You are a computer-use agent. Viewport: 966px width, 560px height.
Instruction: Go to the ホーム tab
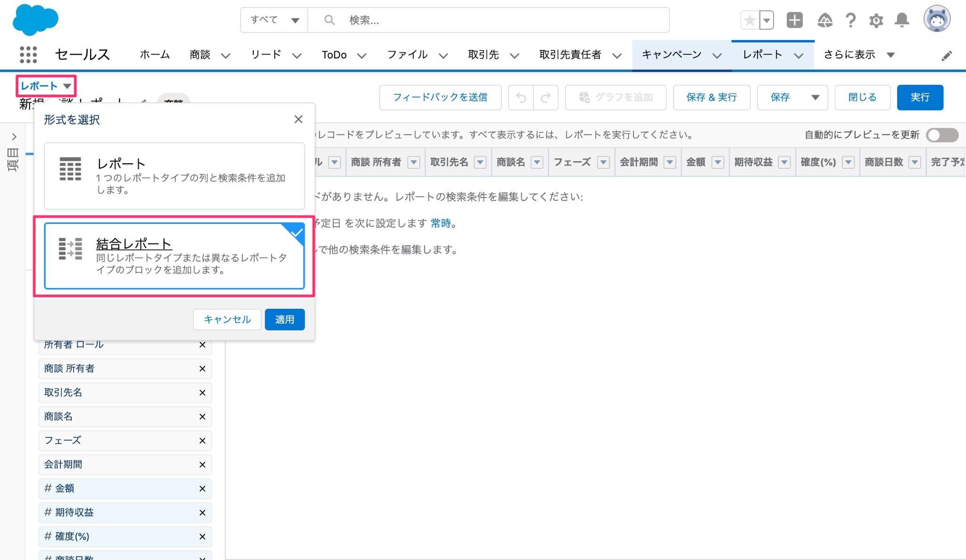pyautogui.click(x=154, y=55)
